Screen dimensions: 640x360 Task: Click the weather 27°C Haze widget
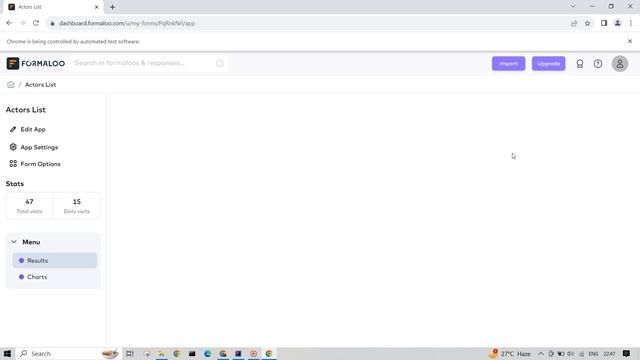(x=510, y=353)
